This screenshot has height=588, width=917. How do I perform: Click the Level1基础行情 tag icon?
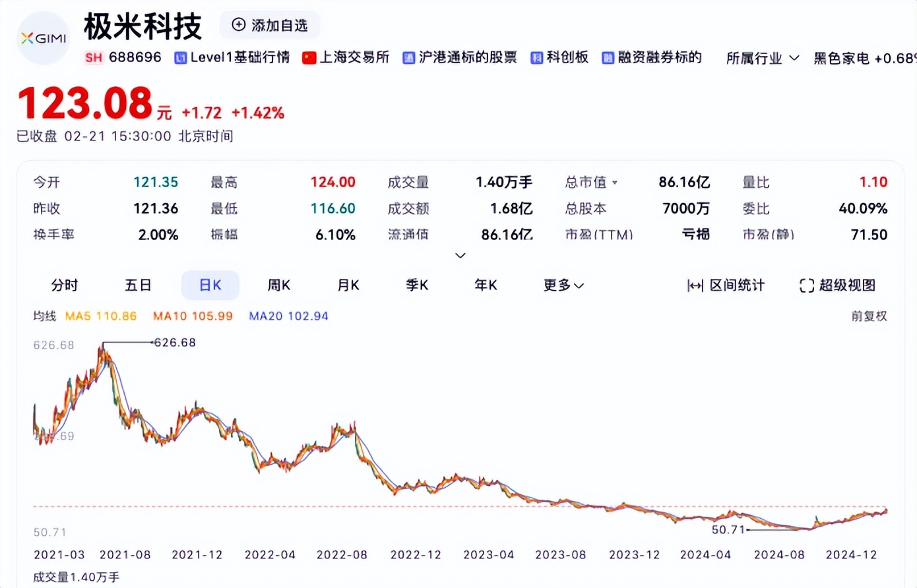[181, 58]
